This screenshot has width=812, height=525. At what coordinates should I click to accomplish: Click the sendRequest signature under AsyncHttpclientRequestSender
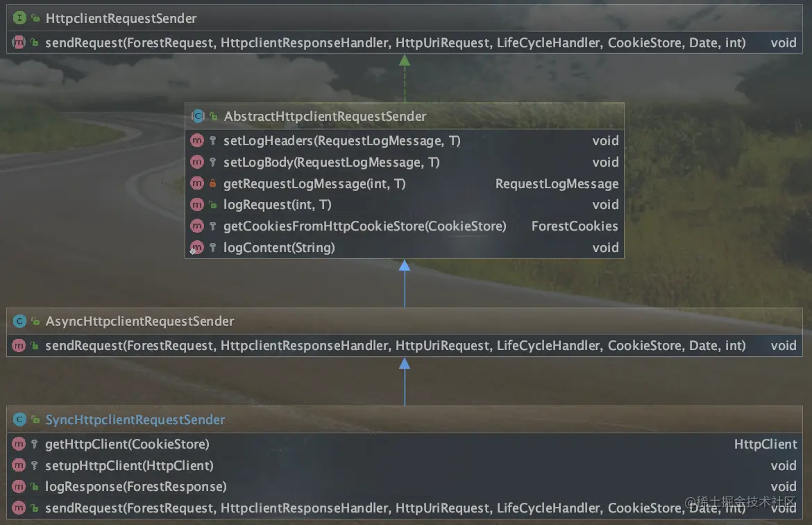pyautogui.click(x=396, y=345)
